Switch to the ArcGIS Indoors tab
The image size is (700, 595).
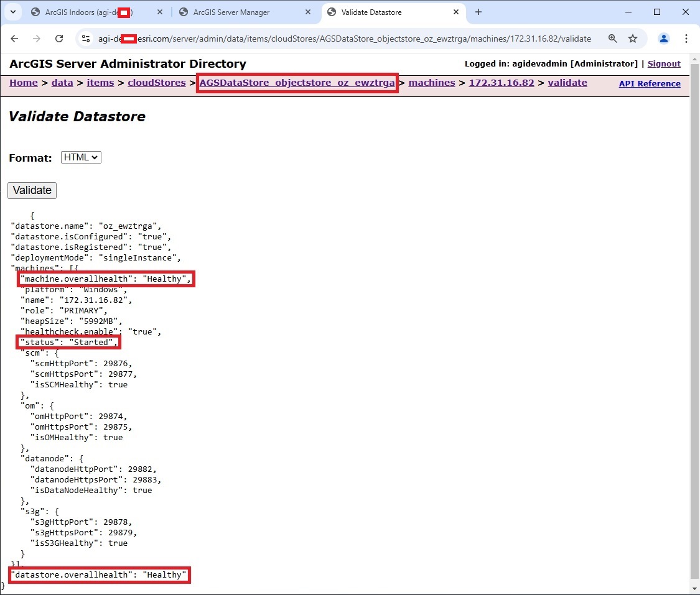coord(75,12)
